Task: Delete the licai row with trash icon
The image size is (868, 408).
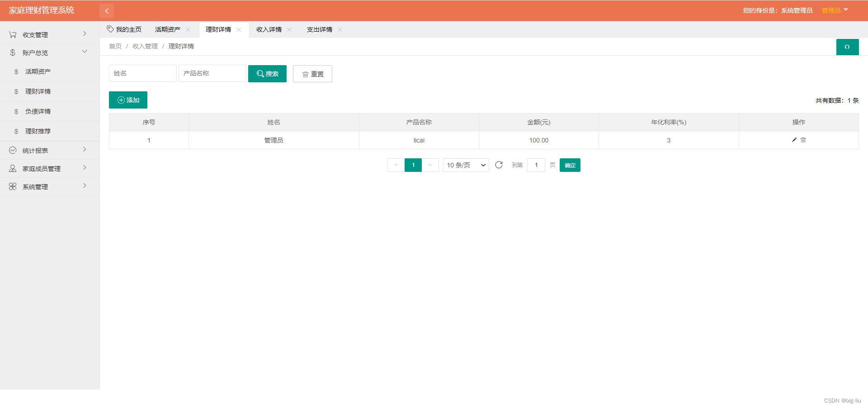Action: pyautogui.click(x=803, y=140)
